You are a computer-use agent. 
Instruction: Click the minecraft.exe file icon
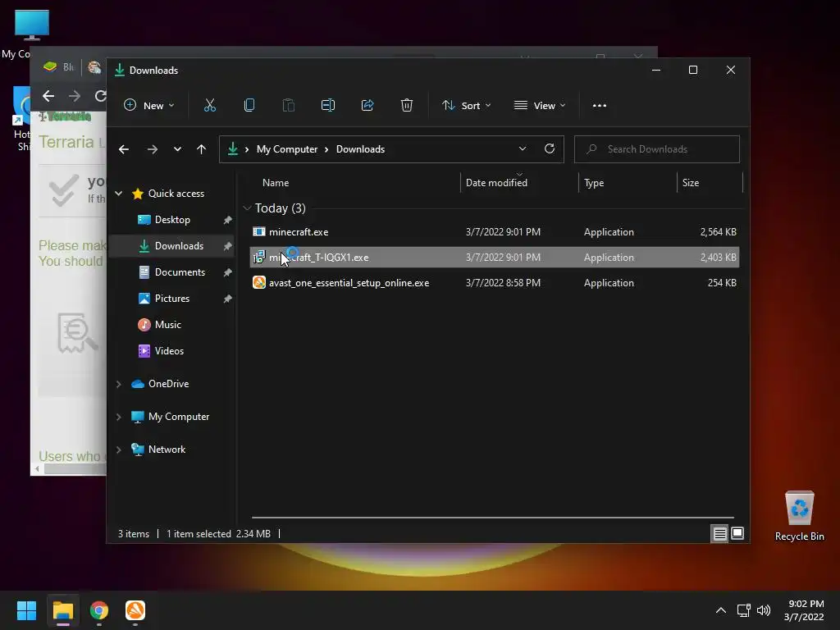pyautogui.click(x=259, y=232)
